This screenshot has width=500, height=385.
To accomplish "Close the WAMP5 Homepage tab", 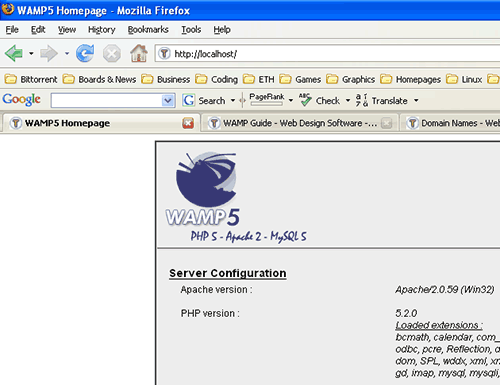I will click(x=188, y=123).
